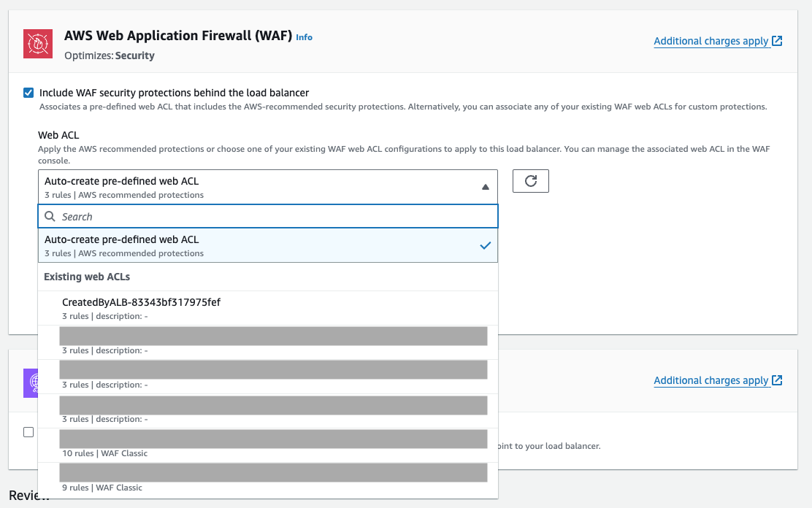Click the magnifier icon in search box
This screenshot has width=812, height=508.
click(x=50, y=217)
